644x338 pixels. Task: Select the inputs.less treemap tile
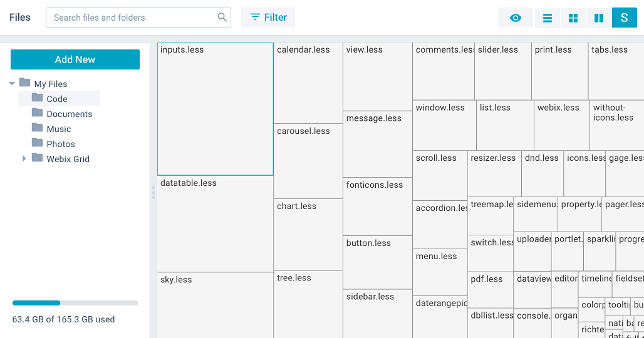tap(215, 109)
